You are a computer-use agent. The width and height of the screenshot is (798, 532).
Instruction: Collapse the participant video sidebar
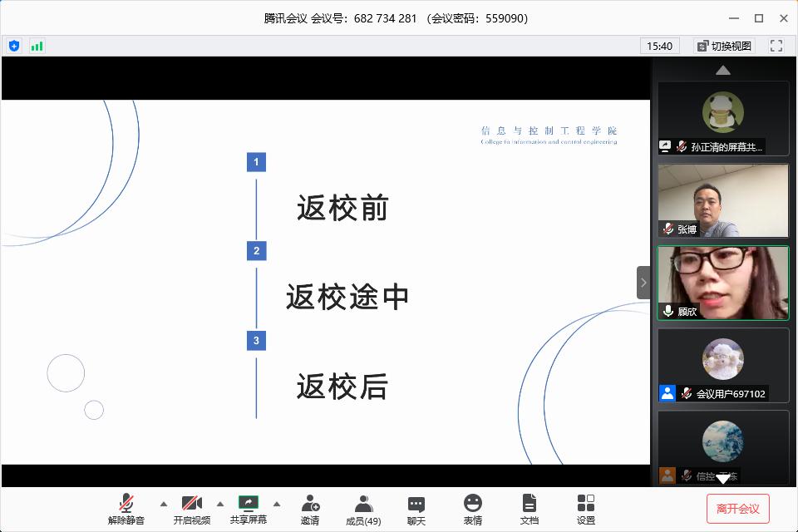click(643, 283)
